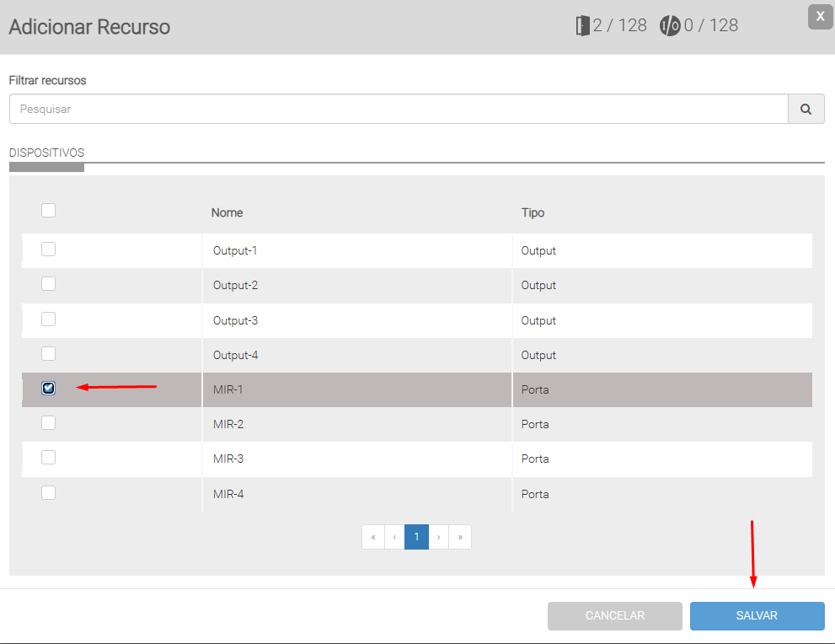Go to first page using double-left arrow
This screenshot has width=835, height=644.
373,537
